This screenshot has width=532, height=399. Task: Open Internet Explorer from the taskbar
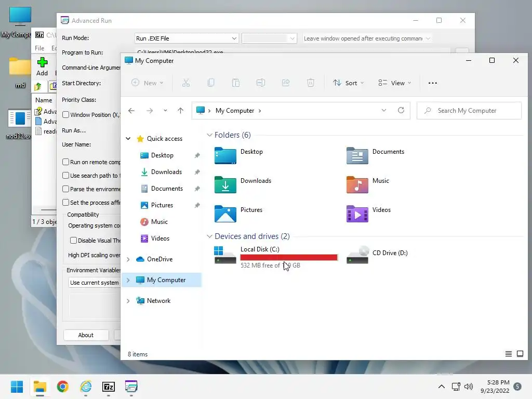[x=86, y=387]
